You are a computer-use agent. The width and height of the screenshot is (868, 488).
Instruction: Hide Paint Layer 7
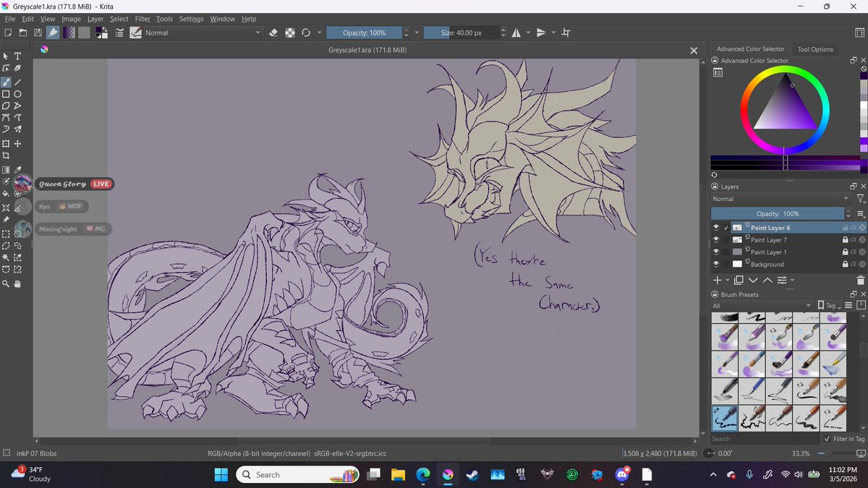(716, 240)
